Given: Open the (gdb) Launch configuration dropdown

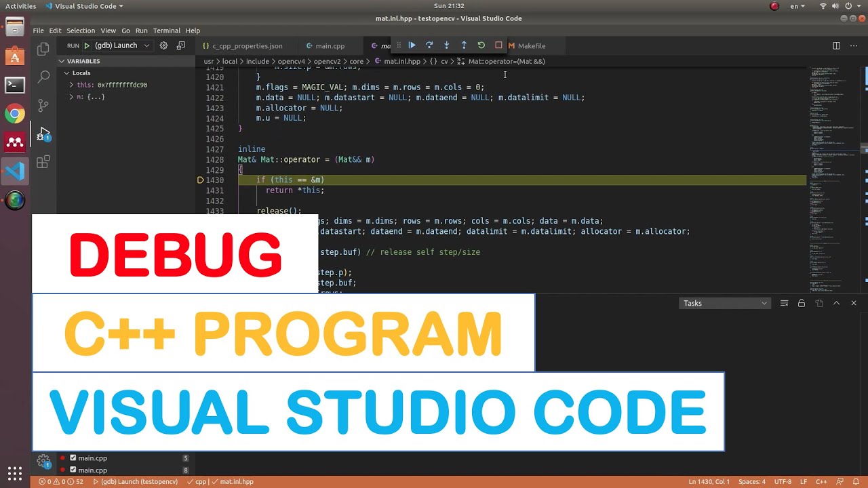Looking at the screenshot, I should coord(121,45).
